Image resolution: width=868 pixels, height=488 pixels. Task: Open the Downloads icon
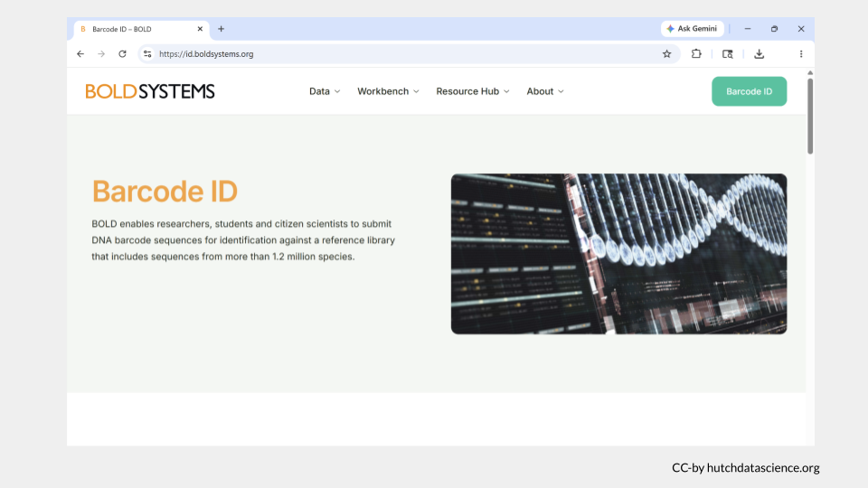(x=759, y=53)
